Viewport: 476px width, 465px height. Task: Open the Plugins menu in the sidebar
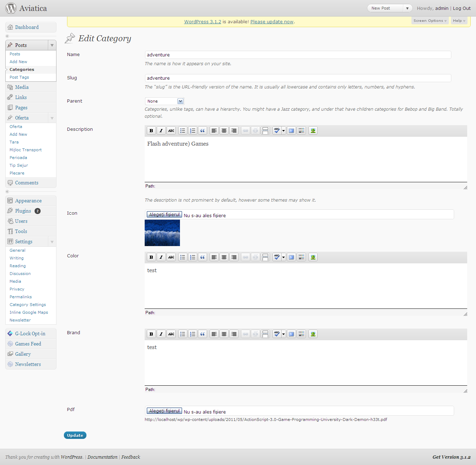tap(23, 211)
